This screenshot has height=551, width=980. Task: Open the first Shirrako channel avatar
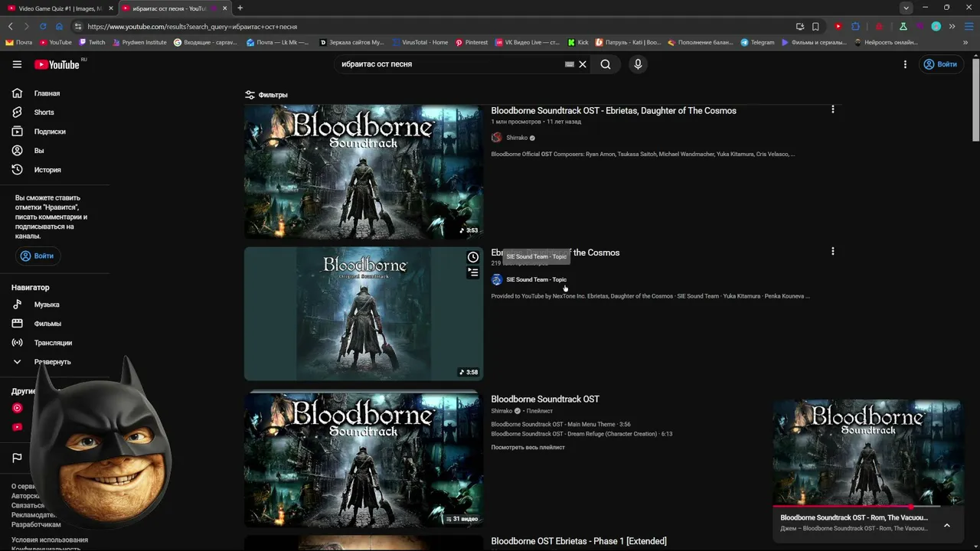pos(497,138)
